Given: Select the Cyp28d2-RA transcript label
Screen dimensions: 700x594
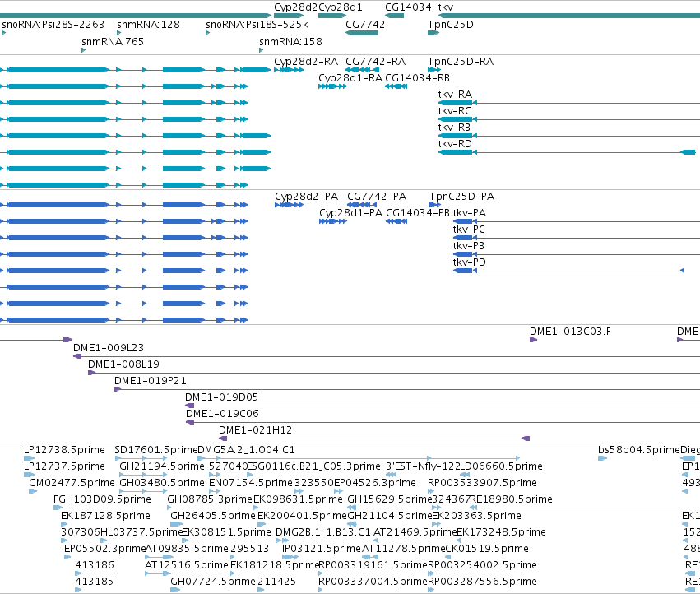Looking at the screenshot, I should (x=306, y=62).
